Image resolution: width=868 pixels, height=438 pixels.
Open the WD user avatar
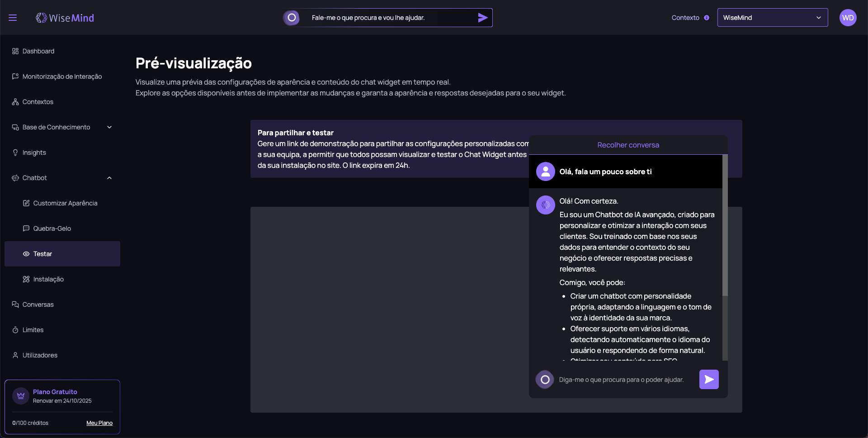(x=848, y=18)
